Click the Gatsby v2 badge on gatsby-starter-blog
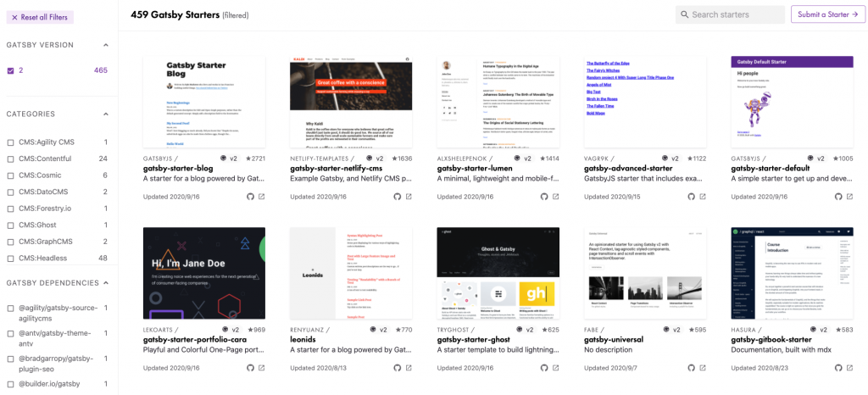868x395 pixels. 229,159
